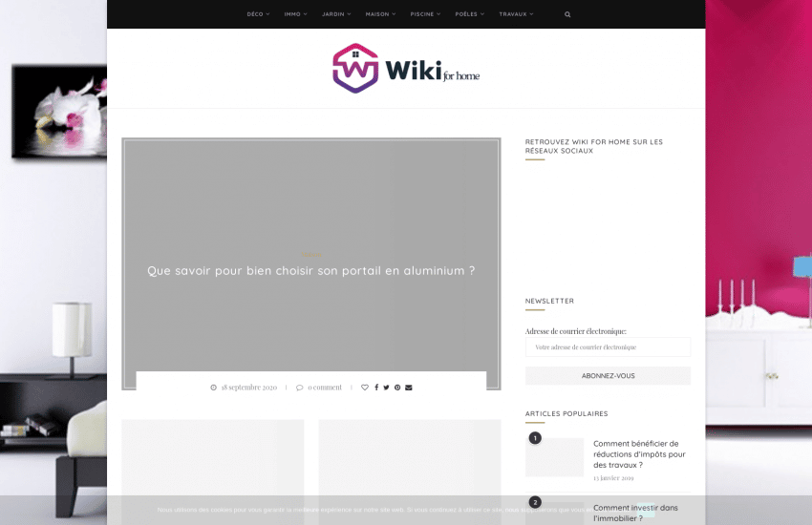Pin the article on Pinterest
812x525 pixels.
[x=397, y=388]
